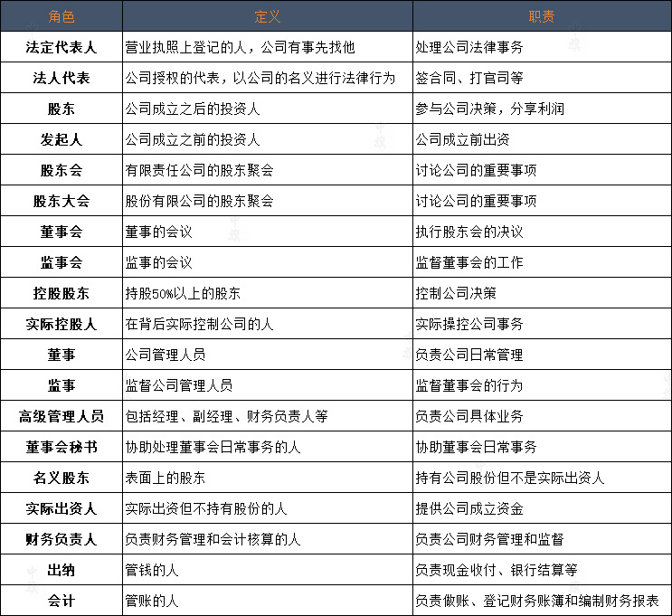
Task: Select the 实际控股人 role cell
Action: click(61, 324)
